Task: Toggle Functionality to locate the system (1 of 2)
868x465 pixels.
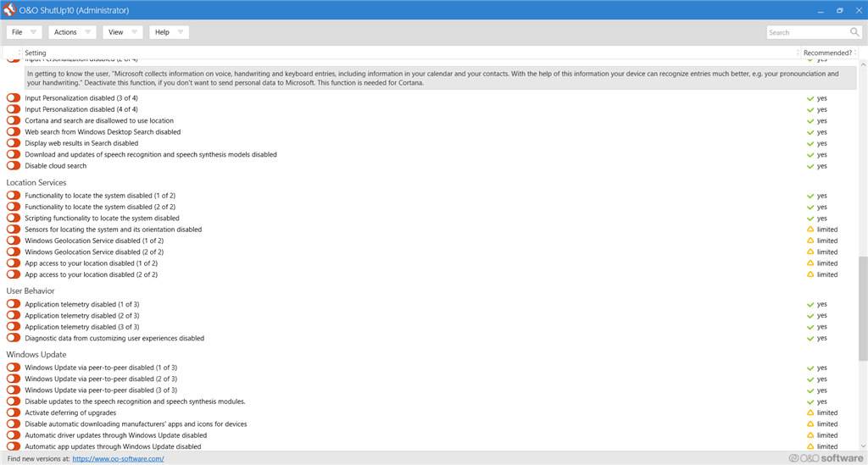Action: 14,195
